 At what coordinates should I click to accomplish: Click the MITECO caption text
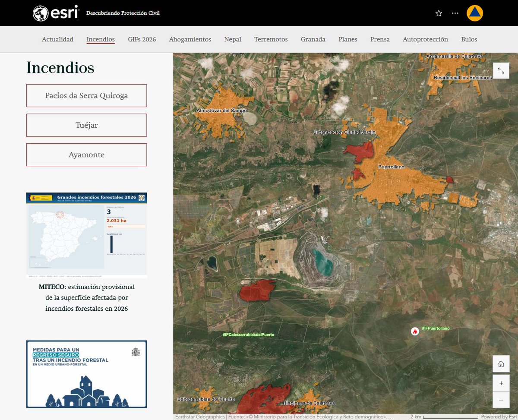(x=86, y=297)
